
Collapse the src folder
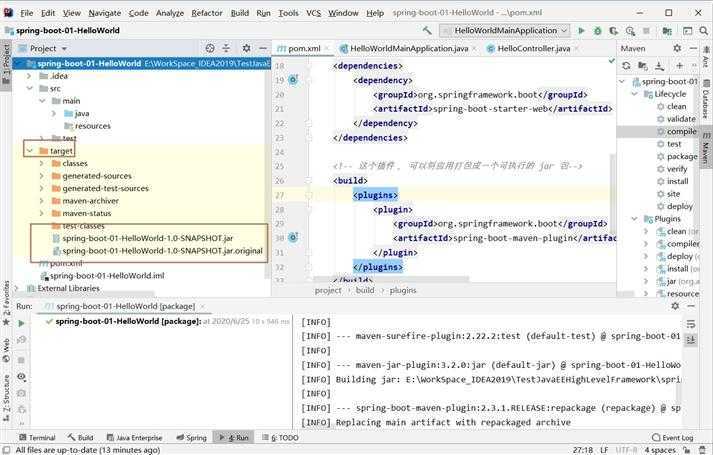29,88
